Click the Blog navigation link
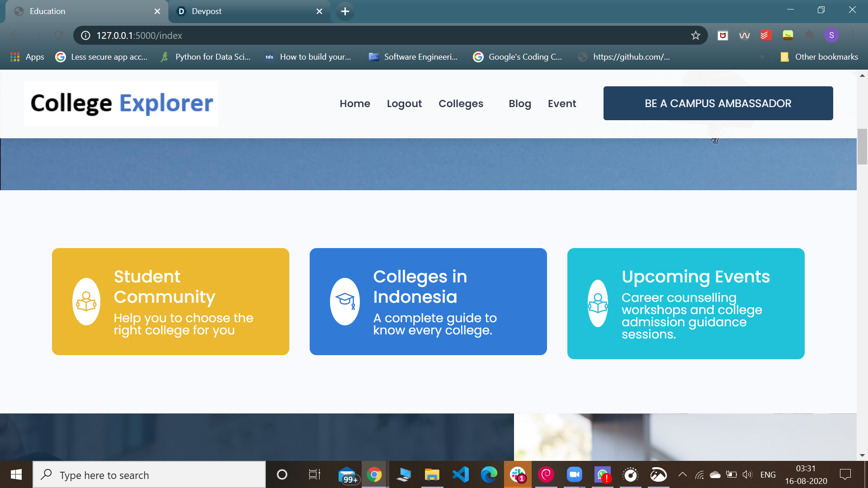Screen dimensions: 868x488 pyautogui.click(x=519, y=103)
